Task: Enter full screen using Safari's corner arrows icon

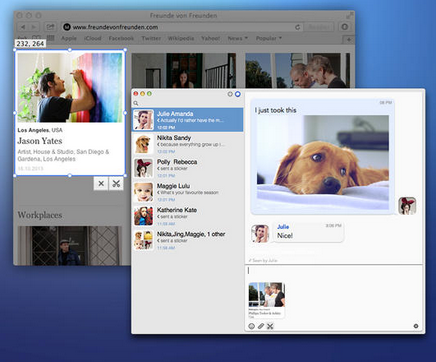Action: (x=349, y=15)
